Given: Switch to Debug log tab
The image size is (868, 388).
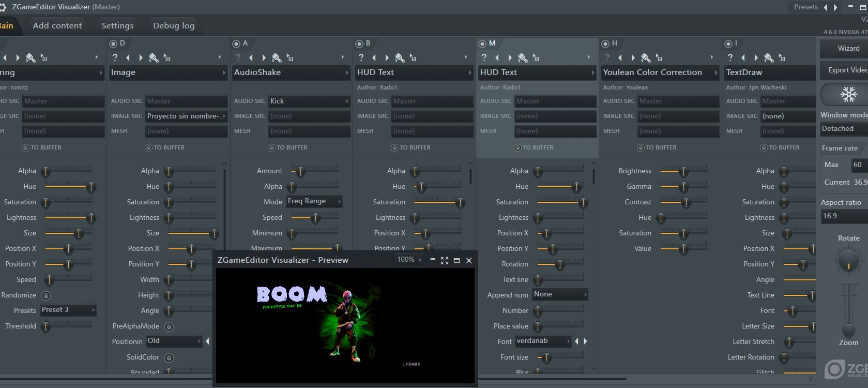Looking at the screenshot, I should 174,25.
